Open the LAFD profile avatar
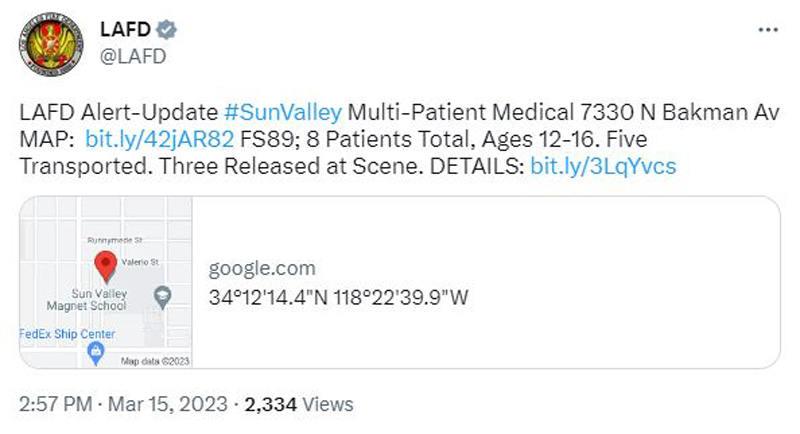The width and height of the screenshot is (800, 434). click(x=51, y=44)
